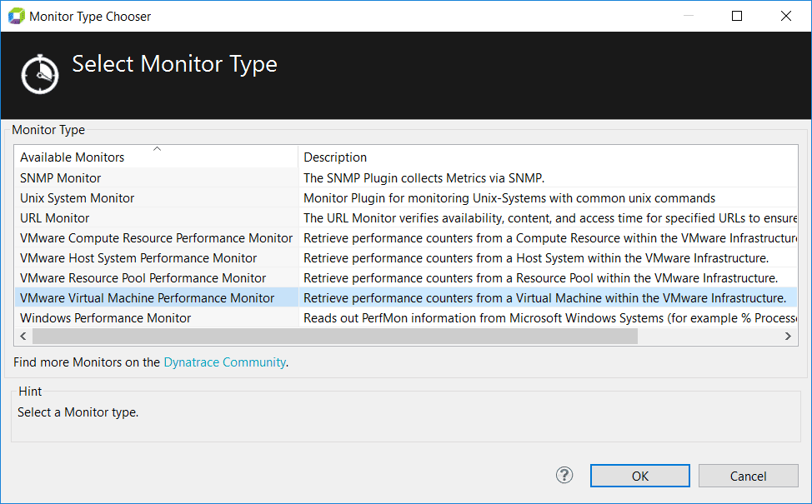Click the Compute Resource counters description cell
812x504 pixels.
click(x=548, y=238)
